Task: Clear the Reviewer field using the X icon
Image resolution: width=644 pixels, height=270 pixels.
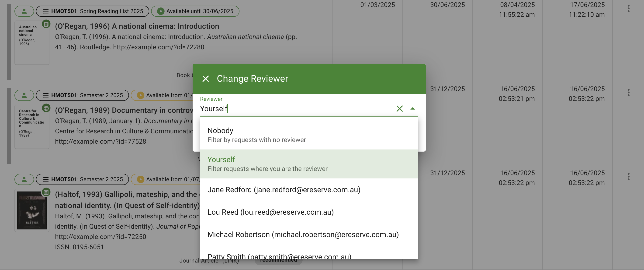Action: [x=399, y=108]
